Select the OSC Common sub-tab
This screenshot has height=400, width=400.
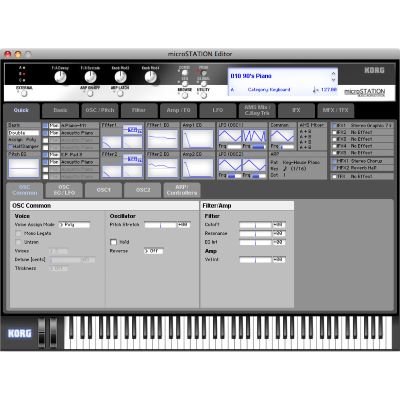(25, 190)
